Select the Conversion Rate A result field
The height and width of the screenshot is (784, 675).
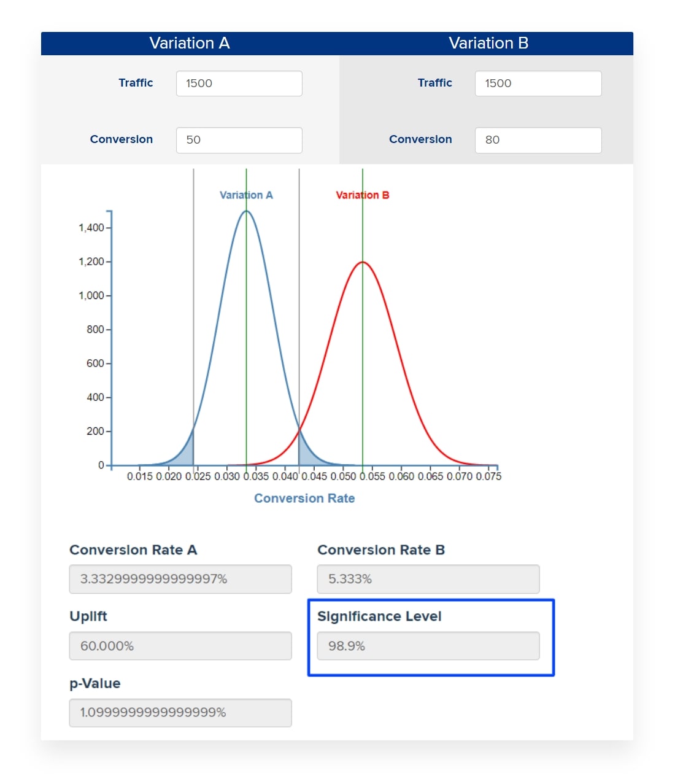point(180,579)
